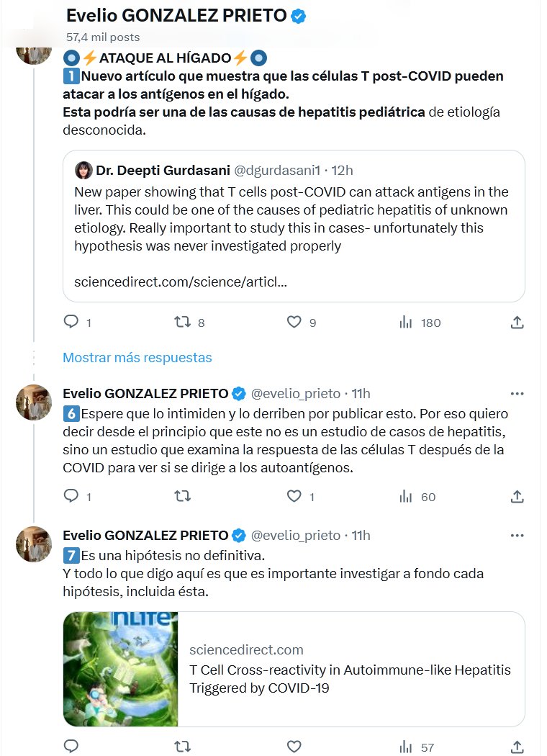Click Mostrar más respuestas link
547x756 pixels.
click(x=137, y=357)
